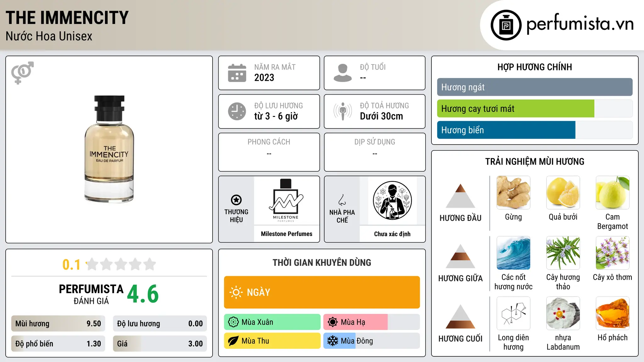Click the Hợp hương chính heading
Image resolution: width=644 pixels, height=362 pixels.
(x=535, y=67)
